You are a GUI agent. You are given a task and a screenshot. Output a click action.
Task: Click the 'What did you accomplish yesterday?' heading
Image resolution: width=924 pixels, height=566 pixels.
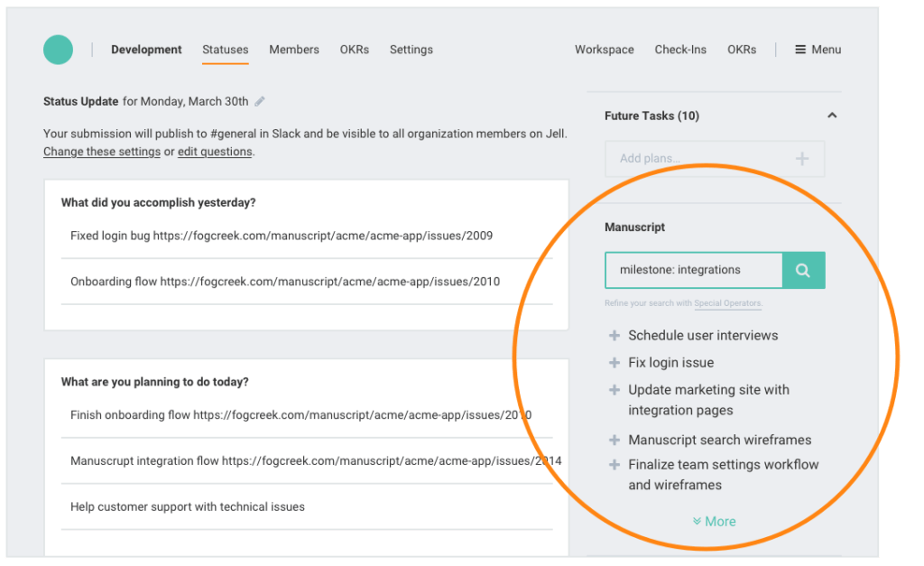pos(158,203)
